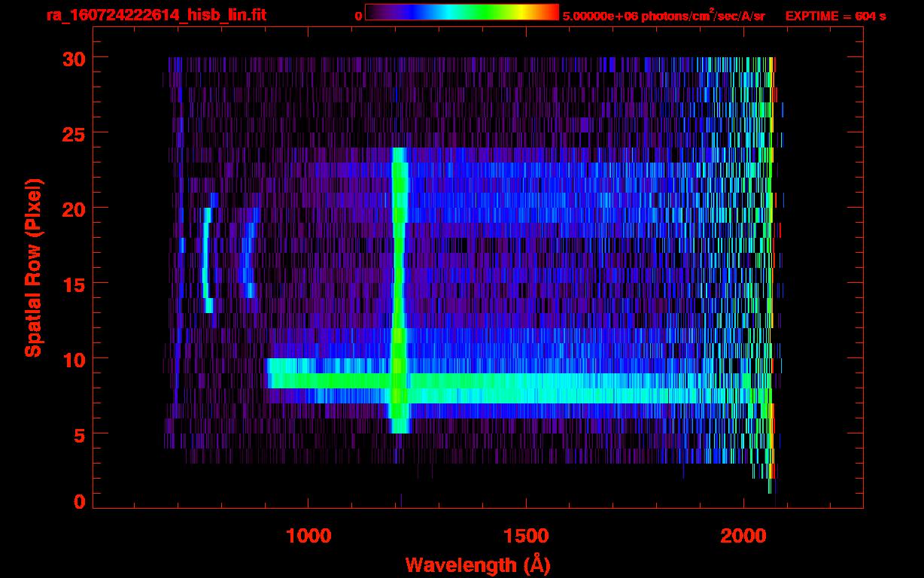Screen dimensions: 924x578
Task: Select the color bar minimum label 0
Action: [358, 16]
